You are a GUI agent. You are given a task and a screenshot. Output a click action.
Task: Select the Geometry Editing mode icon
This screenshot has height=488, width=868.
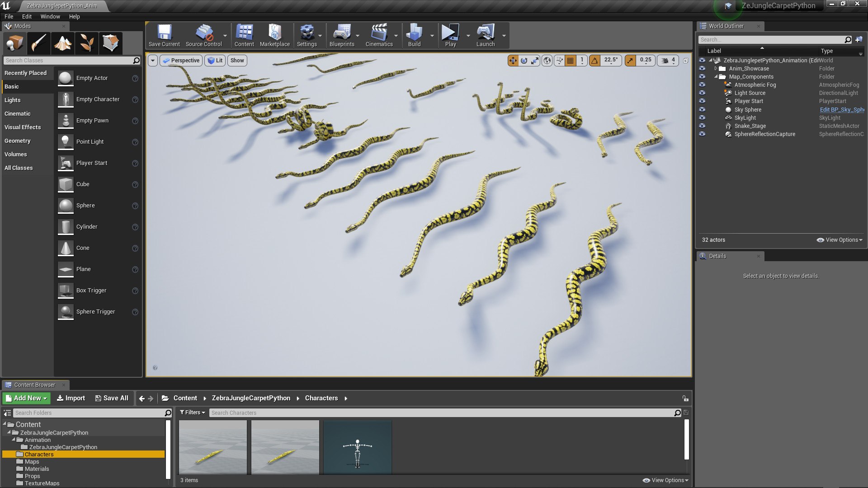[x=111, y=43]
